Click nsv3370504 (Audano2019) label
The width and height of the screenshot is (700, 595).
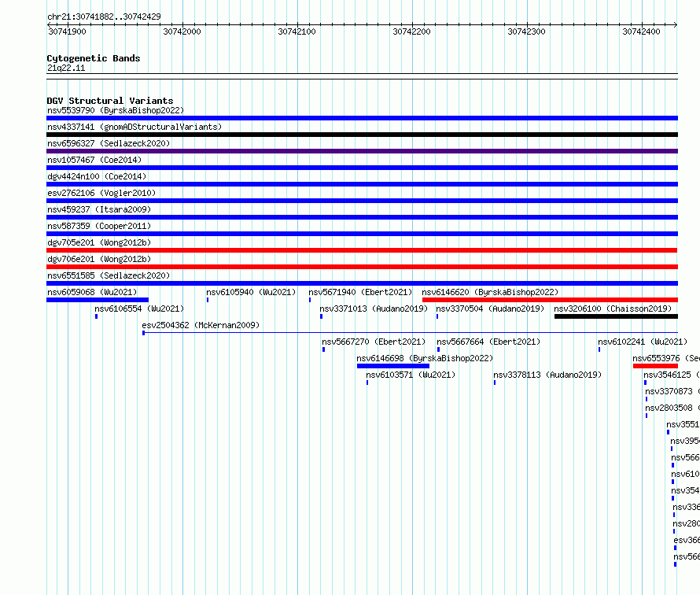coord(490,309)
